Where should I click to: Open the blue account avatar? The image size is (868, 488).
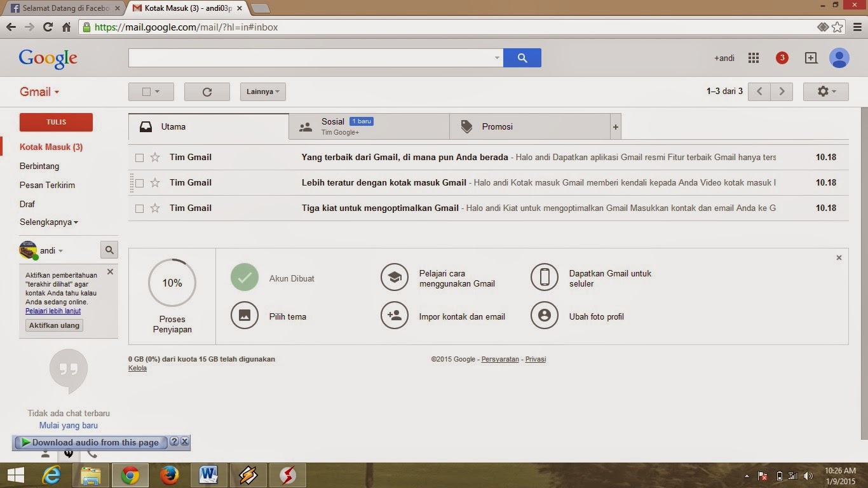(839, 58)
